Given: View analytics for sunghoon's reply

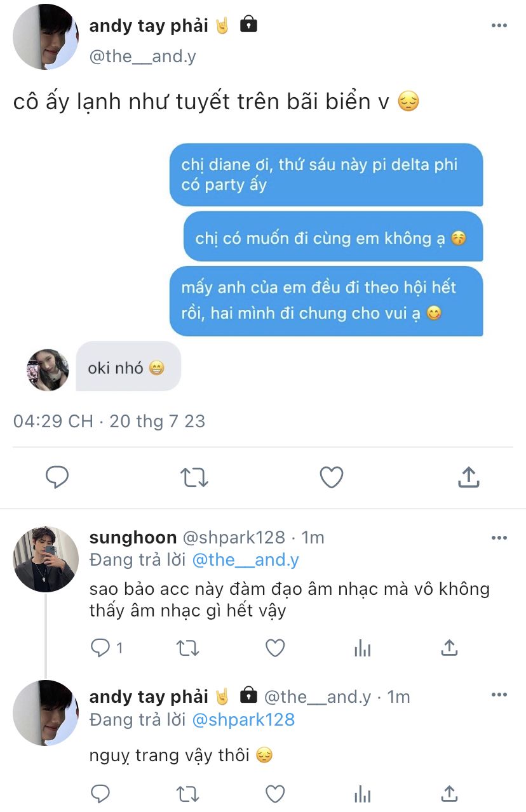Looking at the screenshot, I should tap(362, 648).
